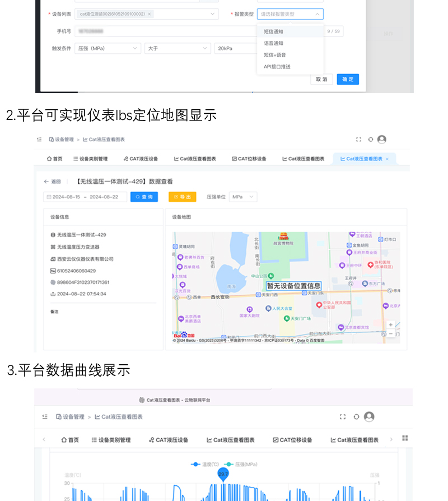Choose the API接口推送 option
448x501 pixels.
[277, 67]
